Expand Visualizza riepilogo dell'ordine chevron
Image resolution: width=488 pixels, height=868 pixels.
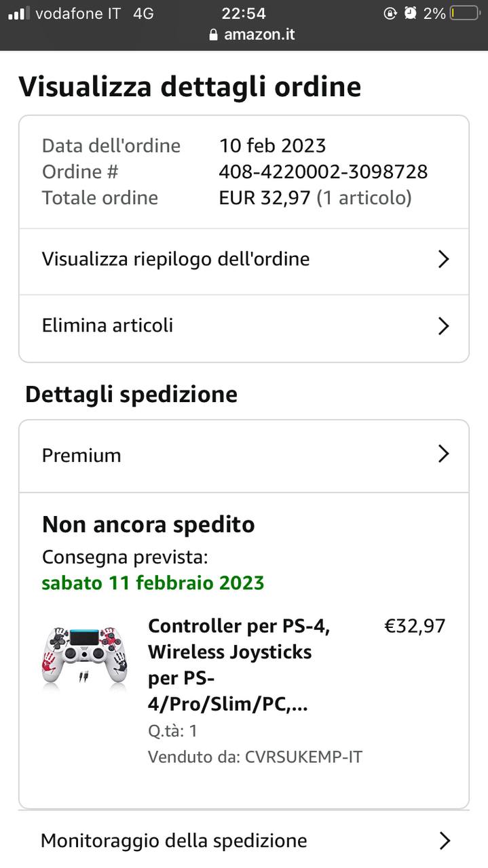[443, 259]
